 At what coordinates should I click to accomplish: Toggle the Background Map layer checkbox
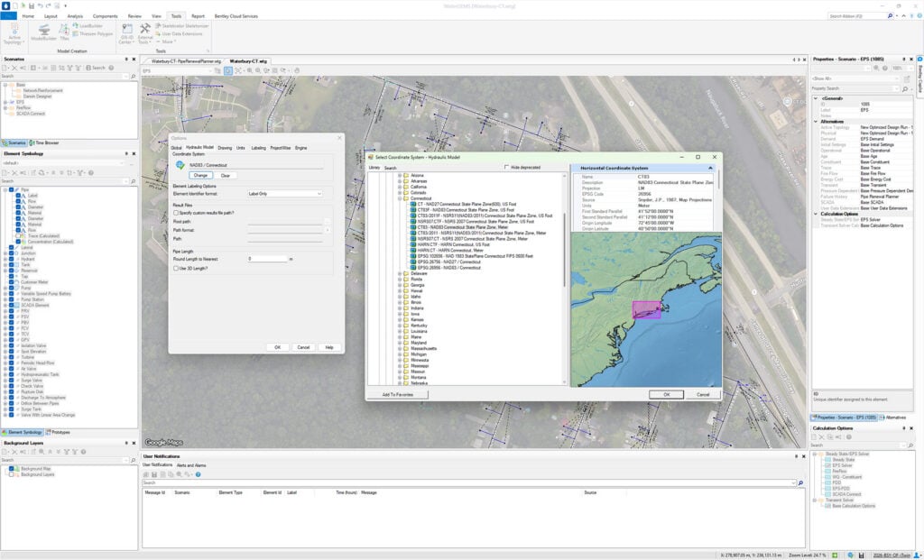(11, 469)
